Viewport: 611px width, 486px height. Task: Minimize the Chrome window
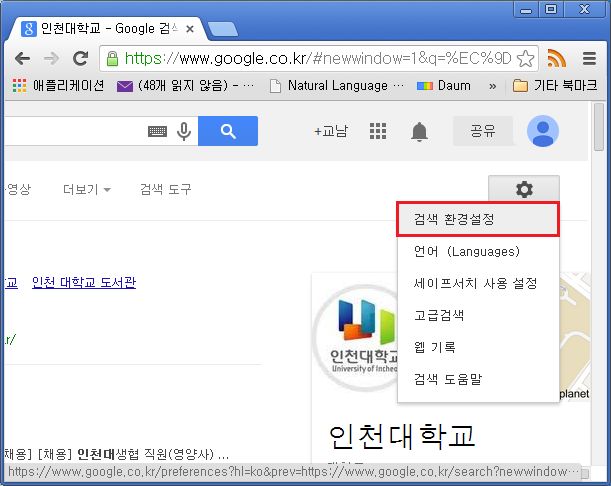pos(526,9)
